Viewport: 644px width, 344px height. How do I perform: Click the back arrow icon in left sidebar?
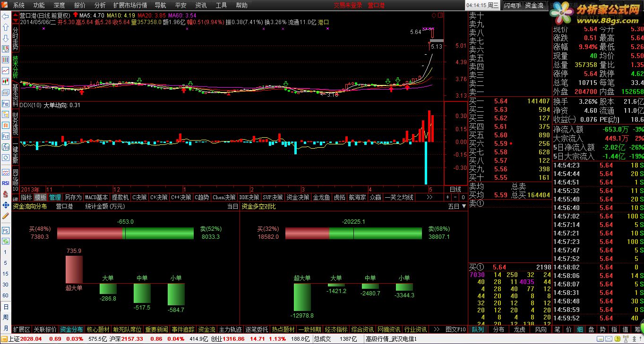(x=5, y=16)
